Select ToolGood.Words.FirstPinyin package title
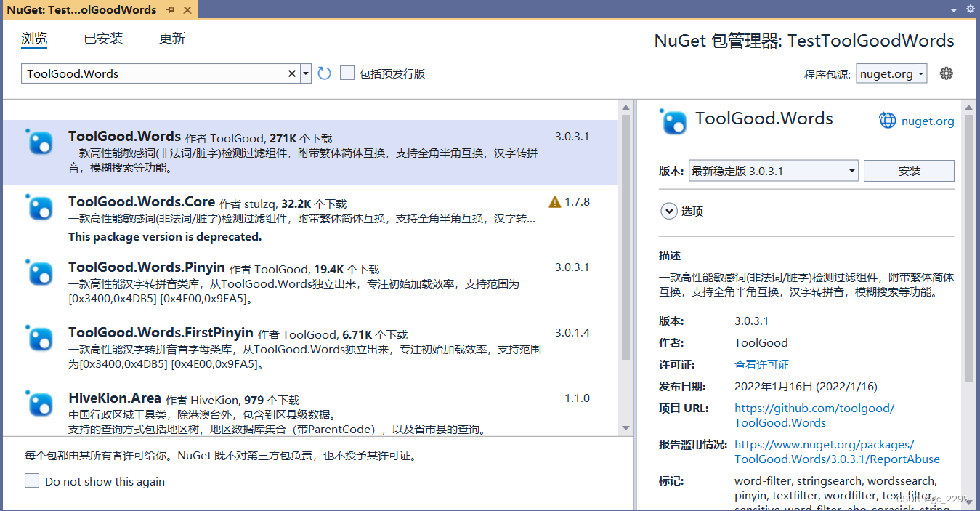980x511 pixels. (161, 332)
